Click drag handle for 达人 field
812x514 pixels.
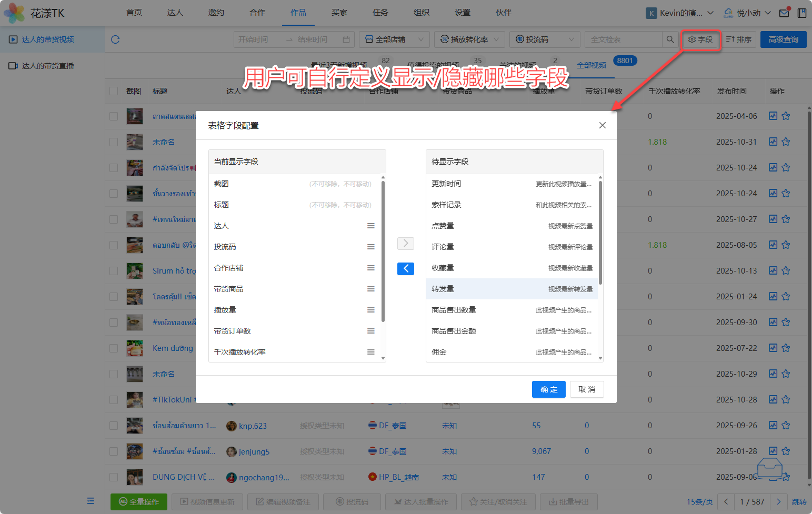coord(371,226)
